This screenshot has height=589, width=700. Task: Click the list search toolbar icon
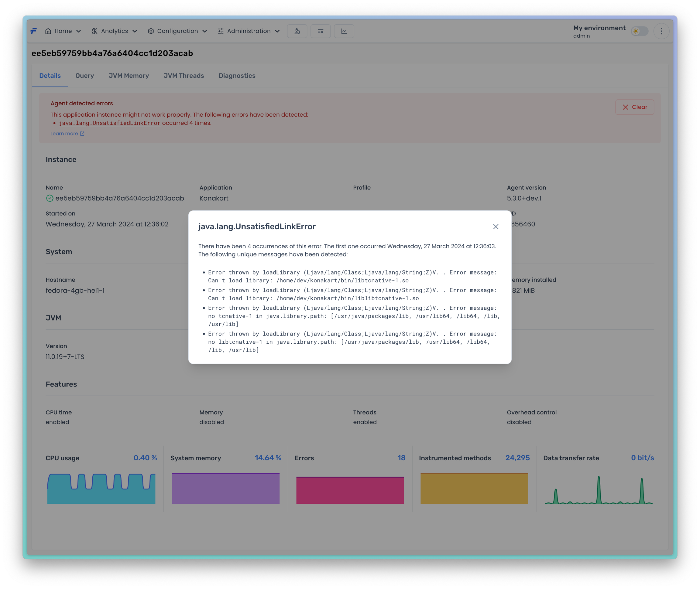(321, 31)
